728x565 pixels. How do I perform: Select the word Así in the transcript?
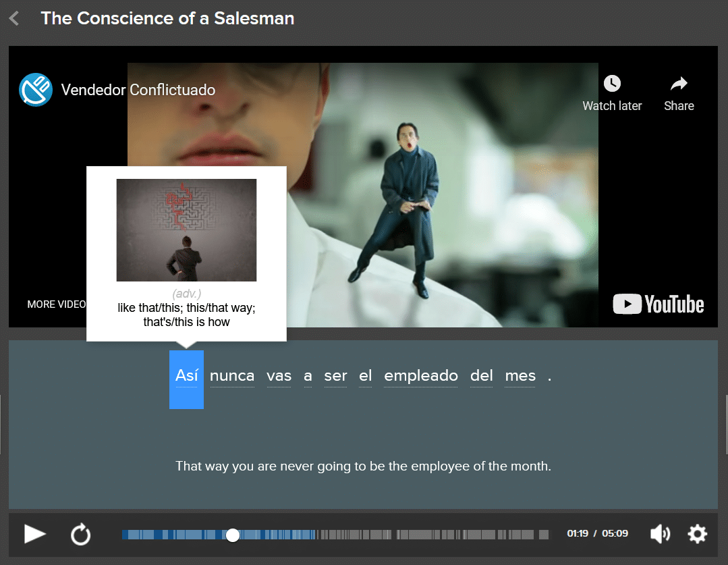click(186, 376)
